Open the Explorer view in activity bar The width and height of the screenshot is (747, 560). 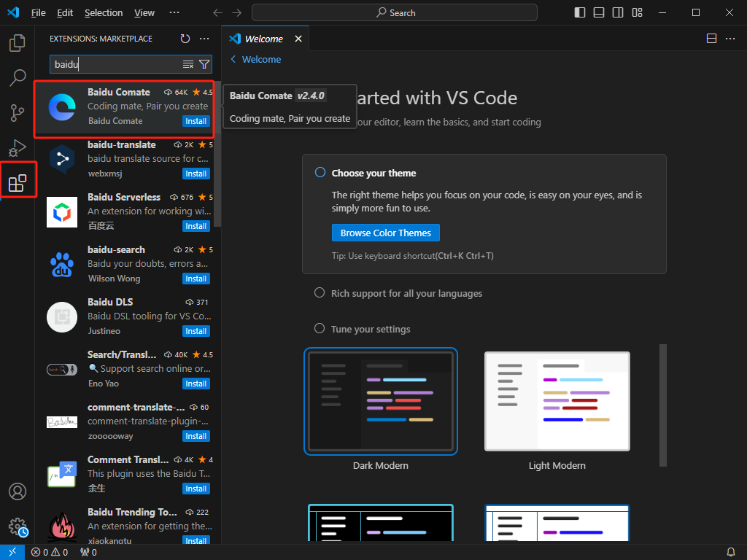pyautogui.click(x=18, y=43)
